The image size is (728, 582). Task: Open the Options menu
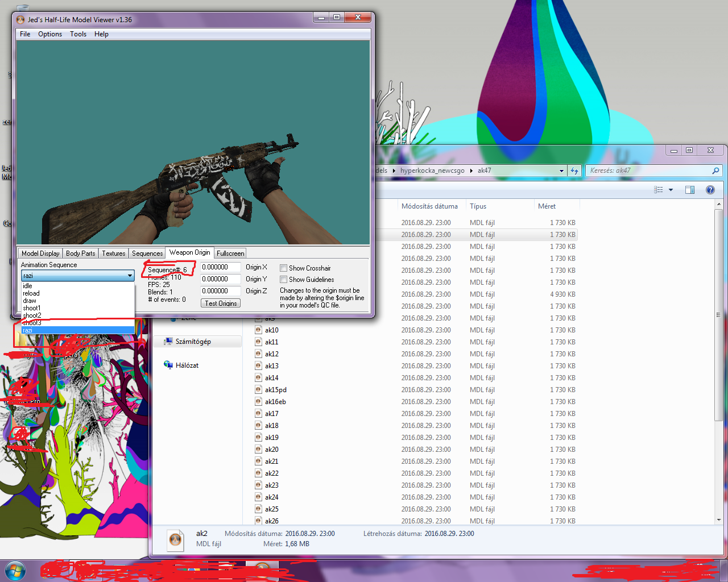tap(50, 34)
